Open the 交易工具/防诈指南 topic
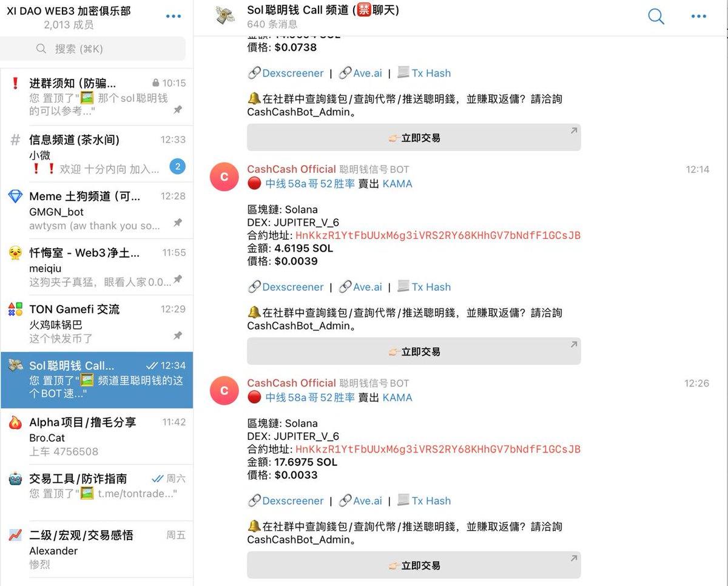The width and height of the screenshot is (728, 586). 96,493
